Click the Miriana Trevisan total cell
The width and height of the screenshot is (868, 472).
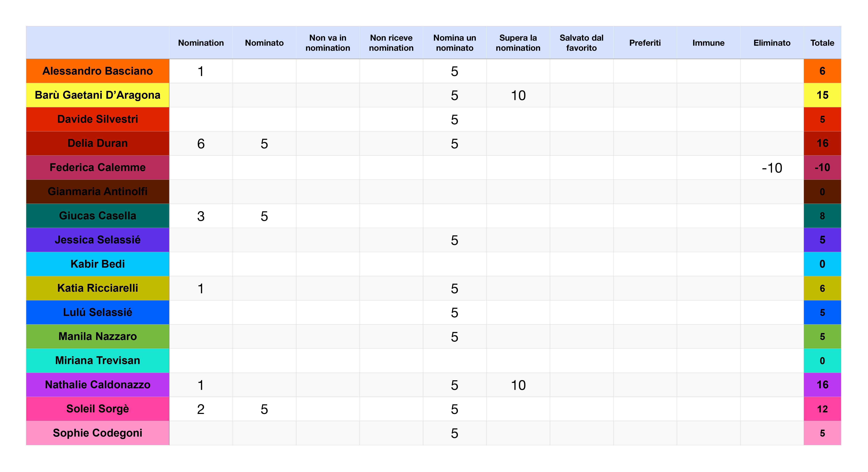(822, 361)
